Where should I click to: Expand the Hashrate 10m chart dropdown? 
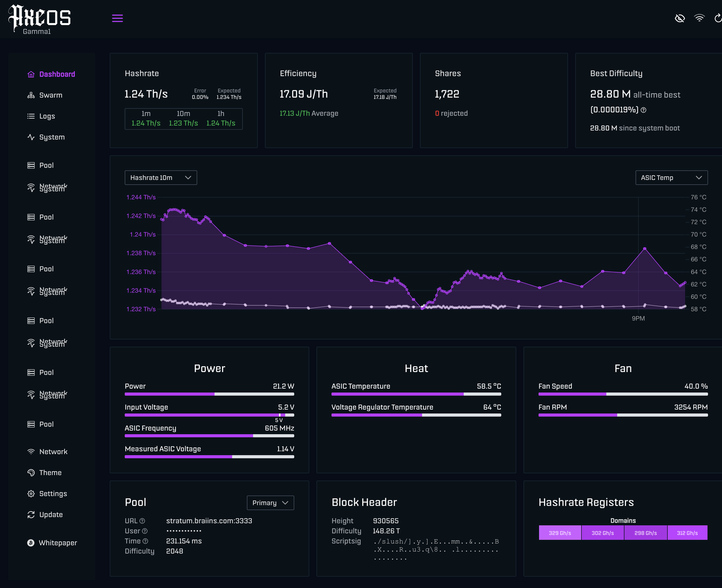click(x=161, y=178)
